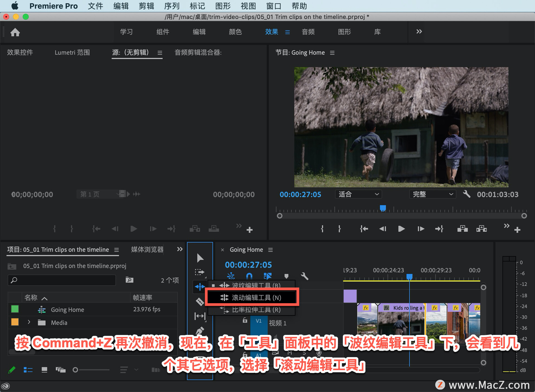This screenshot has height=392, width=535.
Task: Toggle Snap in timeline magnet icon
Action: pyautogui.click(x=249, y=276)
